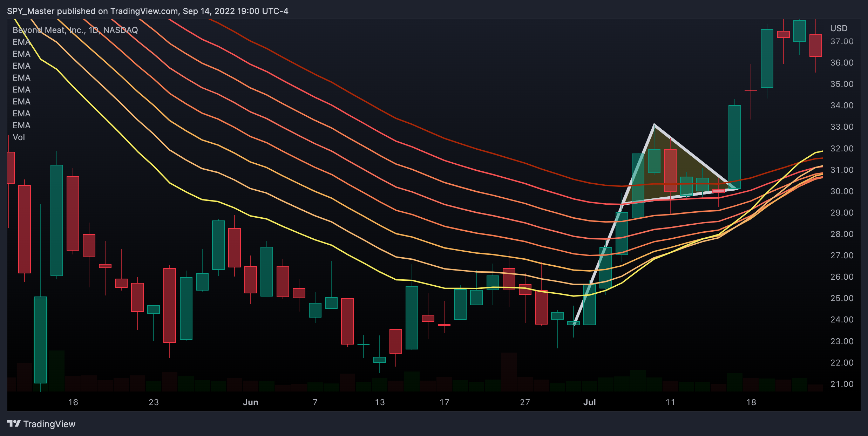Click the 23 date label on time axis
The height and width of the screenshot is (436, 868).
coord(154,402)
